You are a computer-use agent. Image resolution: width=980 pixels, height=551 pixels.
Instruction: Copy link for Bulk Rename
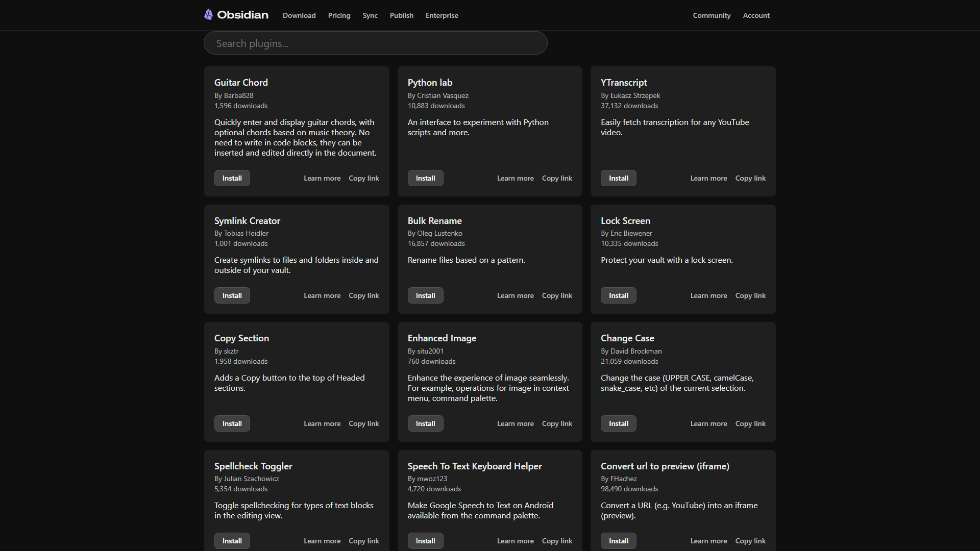tap(557, 295)
